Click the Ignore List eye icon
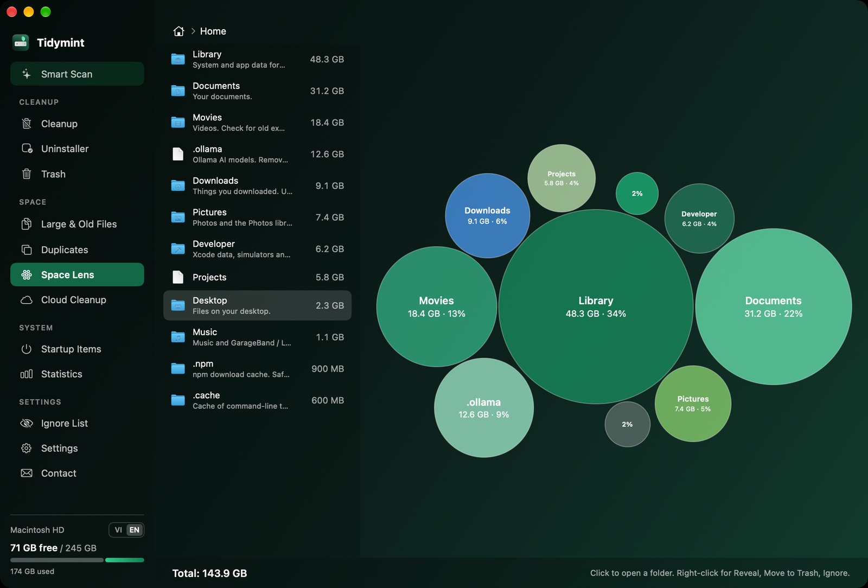Viewport: 868px width, 588px height. click(x=26, y=423)
